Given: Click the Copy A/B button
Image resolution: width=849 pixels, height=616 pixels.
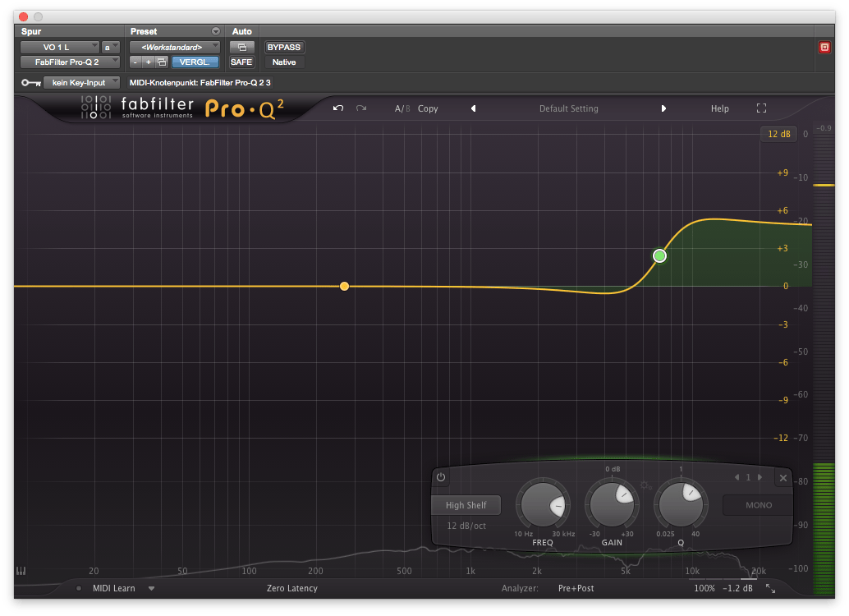Looking at the screenshot, I should [x=428, y=109].
